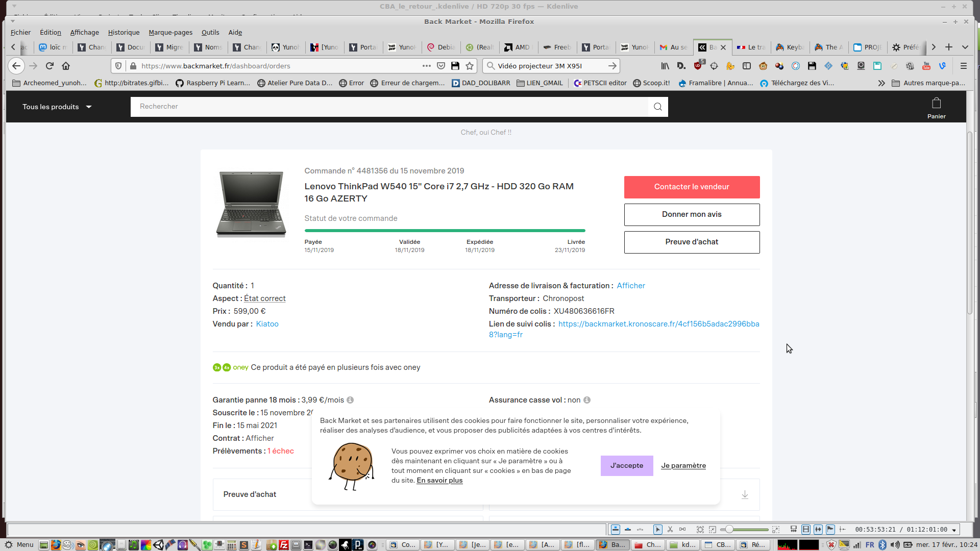Toggle audio thumbnails button in Kdenlive status bar
This screenshot has width=980, height=551.
pyautogui.click(x=818, y=530)
